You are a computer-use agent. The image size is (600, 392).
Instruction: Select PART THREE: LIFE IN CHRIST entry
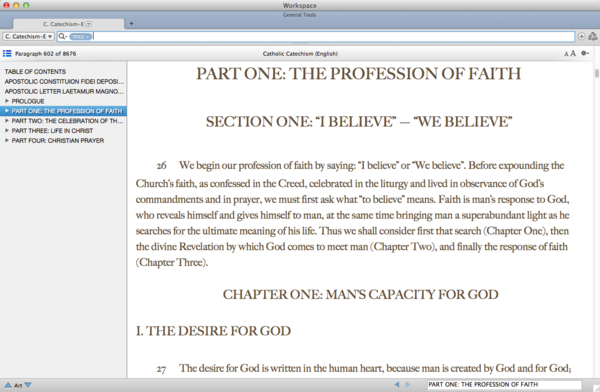click(x=52, y=131)
